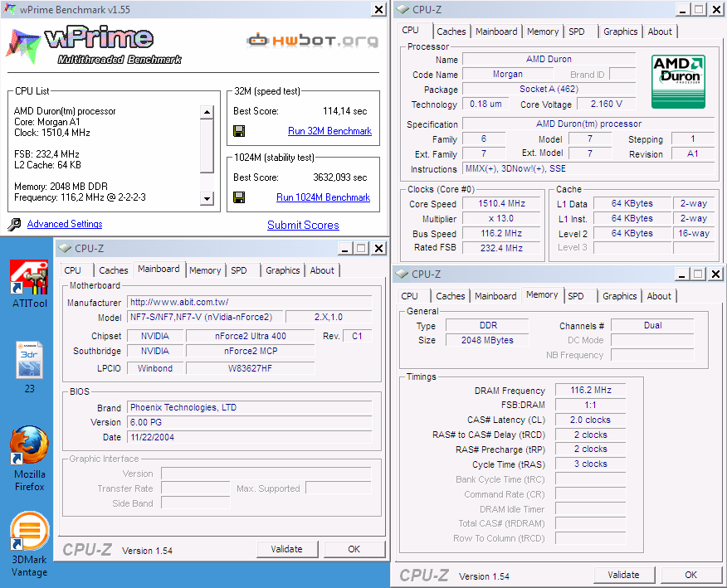Select Memory tab in Mainboard CPU-Z window
This screenshot has width=727, height=588.
tap(205, 270)
